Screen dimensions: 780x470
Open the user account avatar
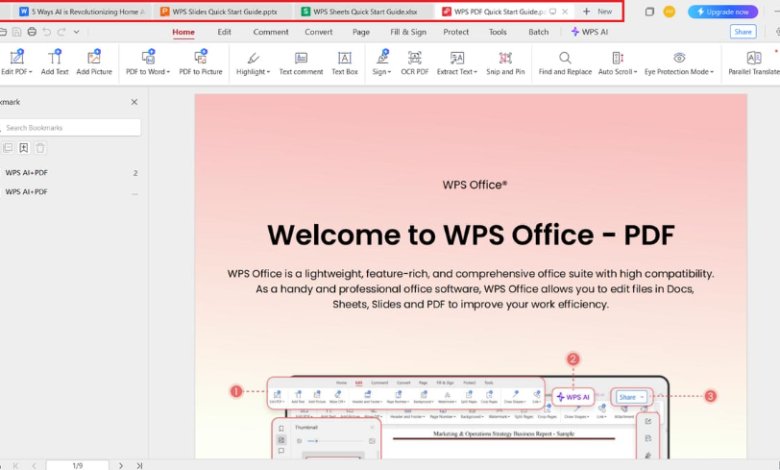pos(669,11)
